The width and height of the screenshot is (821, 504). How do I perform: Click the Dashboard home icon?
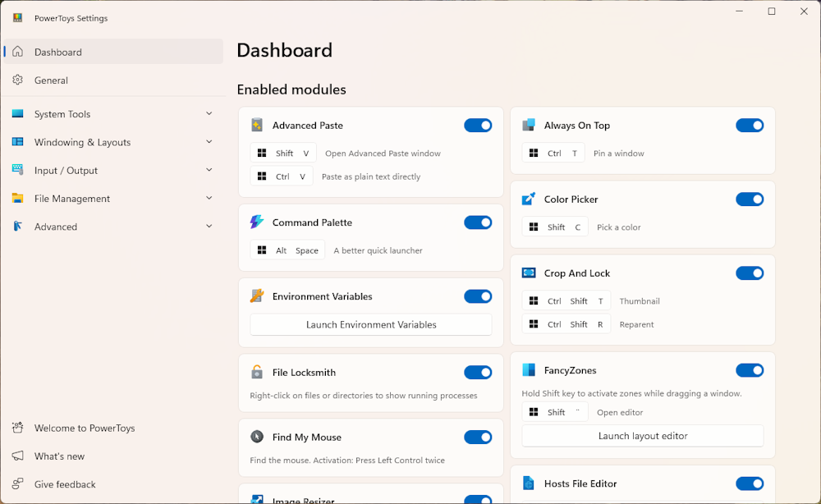coord(18,52)
